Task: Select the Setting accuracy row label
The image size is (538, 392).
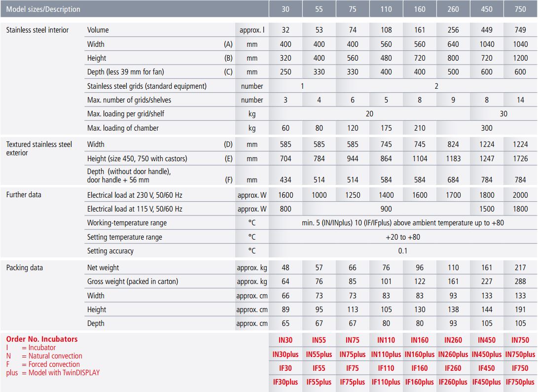Action: [x=110, y=251]
